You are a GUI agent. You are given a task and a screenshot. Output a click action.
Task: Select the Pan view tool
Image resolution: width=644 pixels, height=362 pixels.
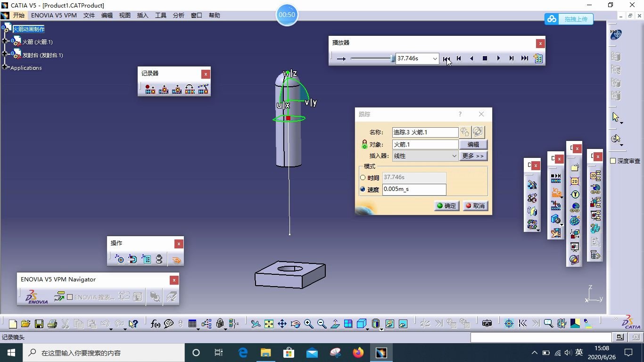pyautogui.click(x=282, y=324)
